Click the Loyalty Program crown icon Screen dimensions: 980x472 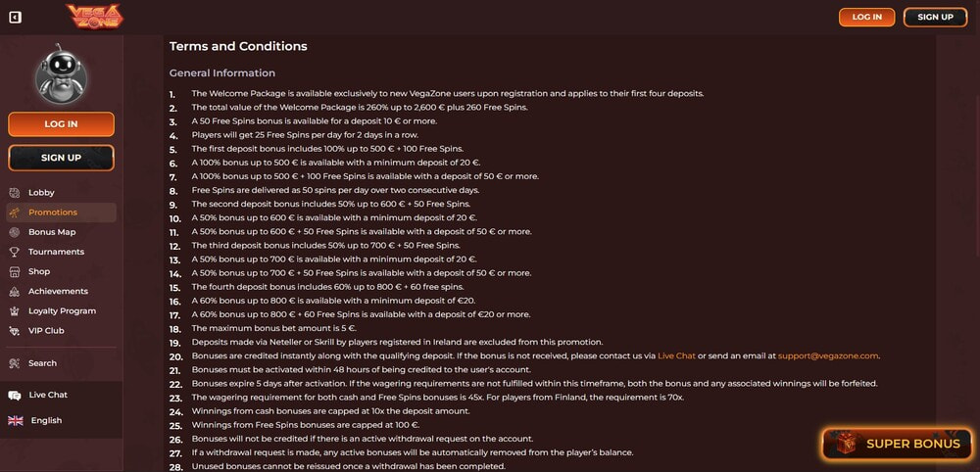15,311
